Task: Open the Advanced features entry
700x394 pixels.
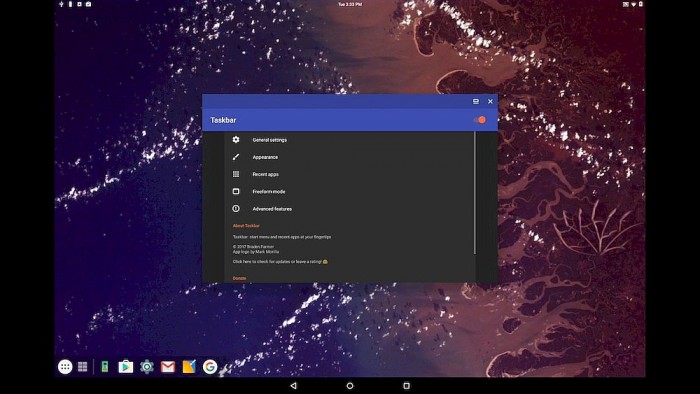Action: click(x=349, y=208)
